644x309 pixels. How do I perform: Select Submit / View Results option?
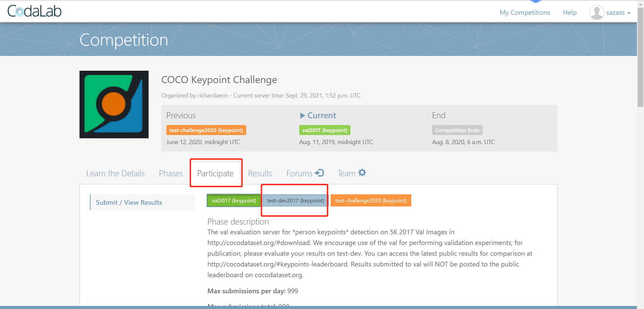click(129, 202)
